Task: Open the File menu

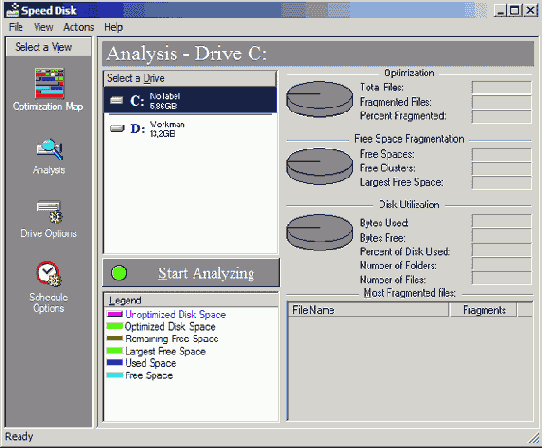Action: click(16, 27)
